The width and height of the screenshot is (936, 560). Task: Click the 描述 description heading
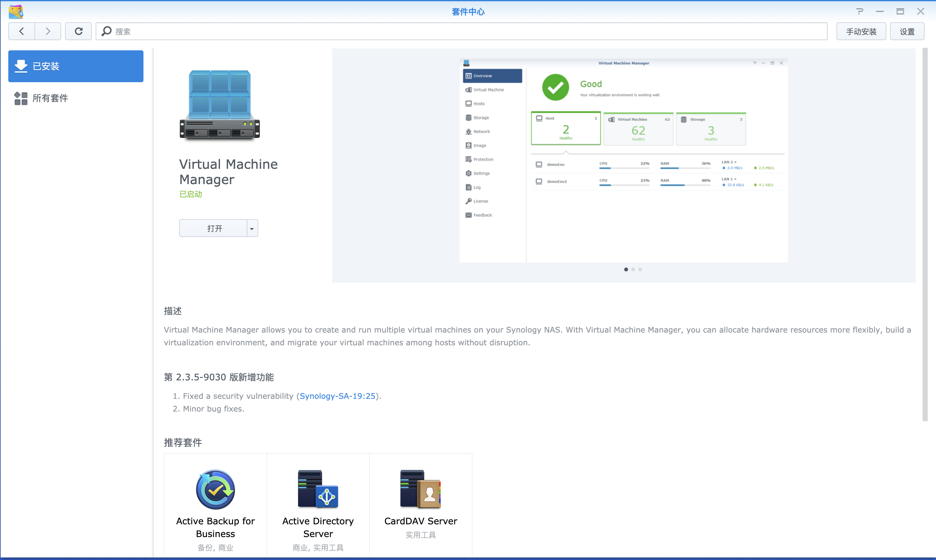tap(172, 311)
